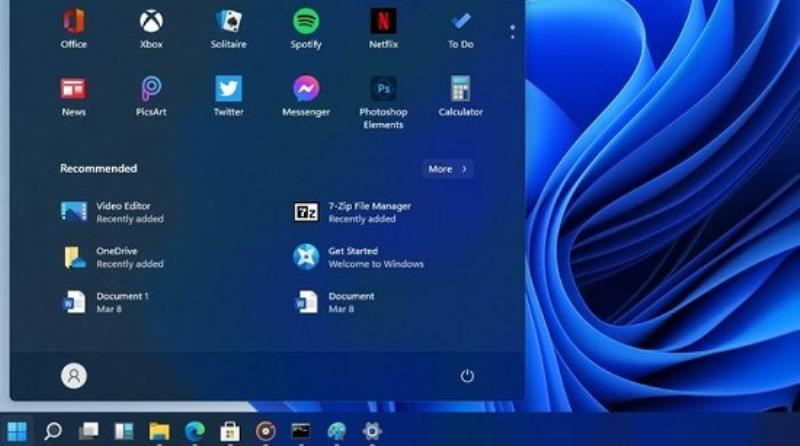Open the Twitter app
Viewport: 800px width, 446px height.
[x=229, y=97]
